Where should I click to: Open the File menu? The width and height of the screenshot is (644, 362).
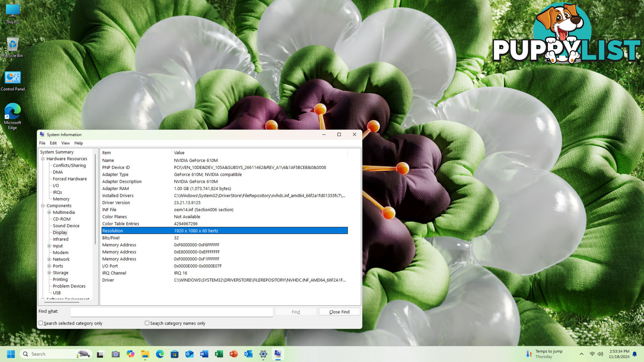coord(42,143)
